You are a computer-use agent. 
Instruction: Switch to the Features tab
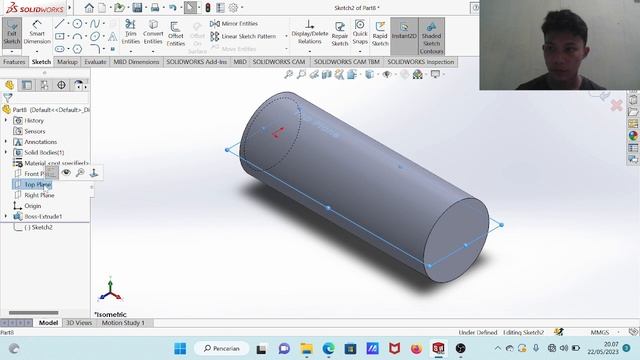pos(14,62)
